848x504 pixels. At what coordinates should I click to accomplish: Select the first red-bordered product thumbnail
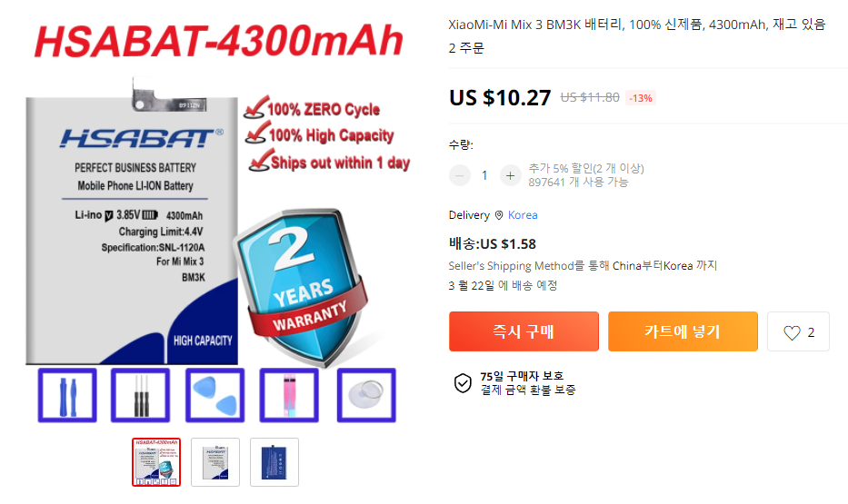(x=156, y=462)
